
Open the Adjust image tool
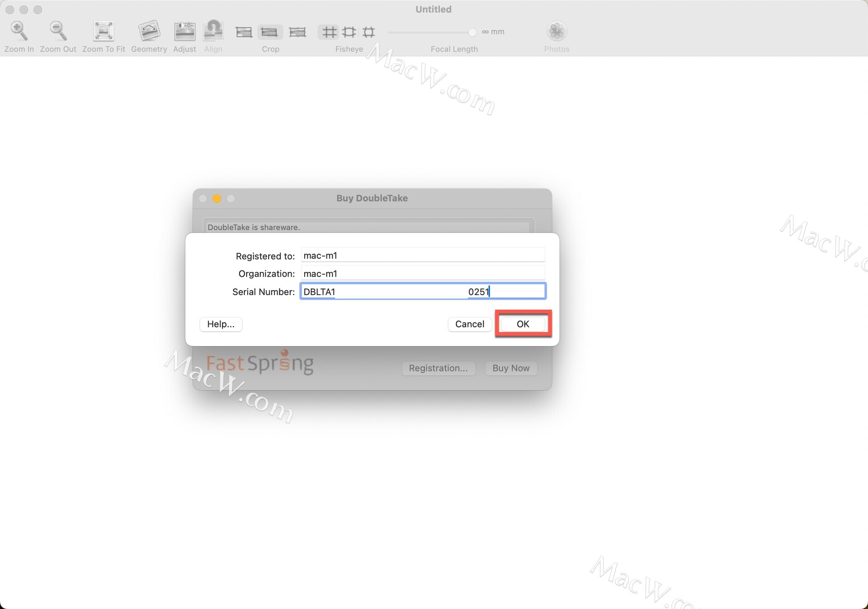pyautogui.click(x=184, y=32)
